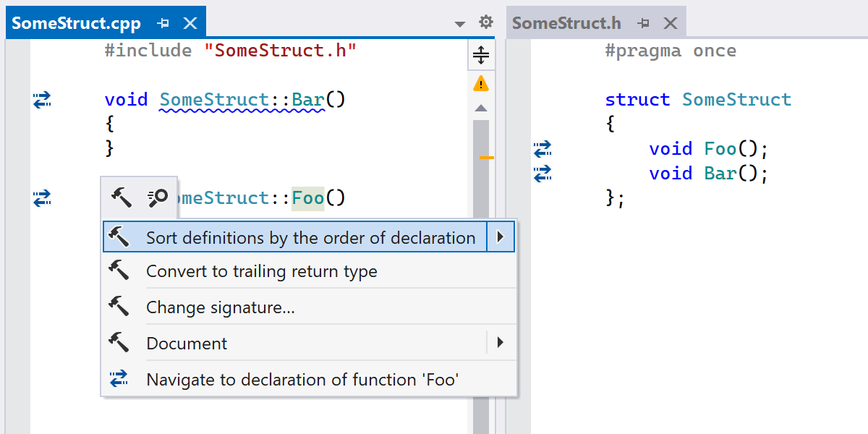This screenshot has width=868, height=434.
Task: Expand the Document submenu arrow
Action: (x=500, y=343)
